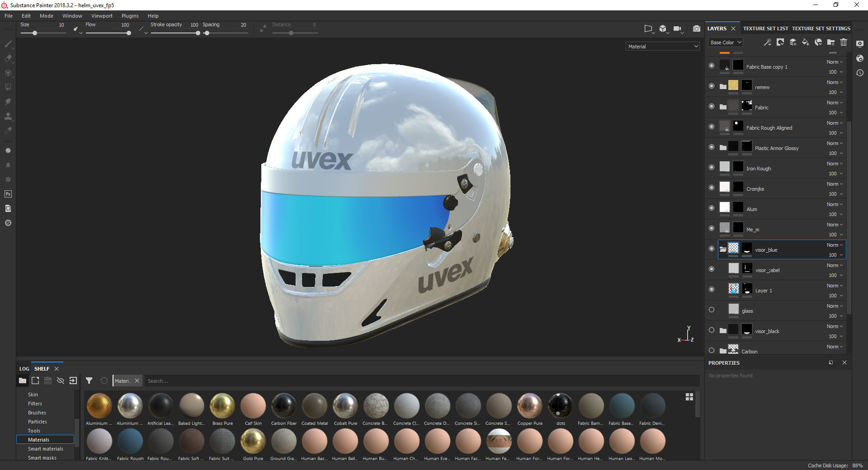The width and height of the screenshot is (868, 470).
Task: Switch to the LOG tab
Action: tap(24, 369)
